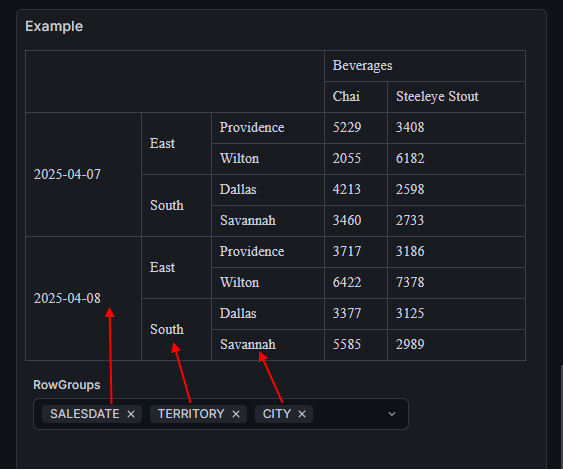Click value 6182 in the table
The image size is (563, 470).
pos(410,159)
